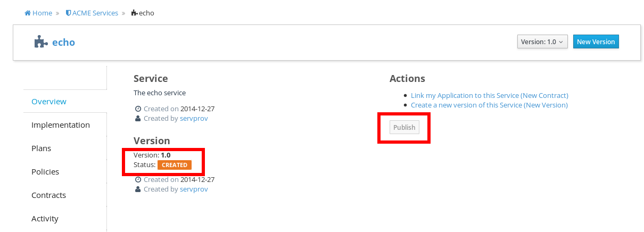Click the clock icon under Version status

click(x=138, y=179)
